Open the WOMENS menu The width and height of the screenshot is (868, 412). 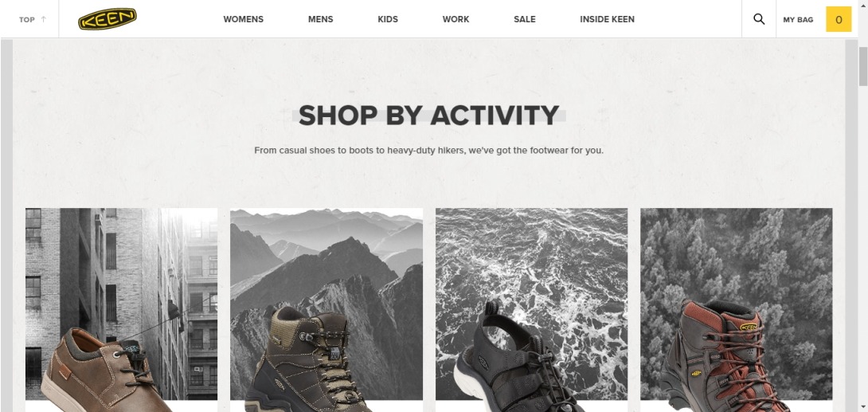[x=244, y=19]
